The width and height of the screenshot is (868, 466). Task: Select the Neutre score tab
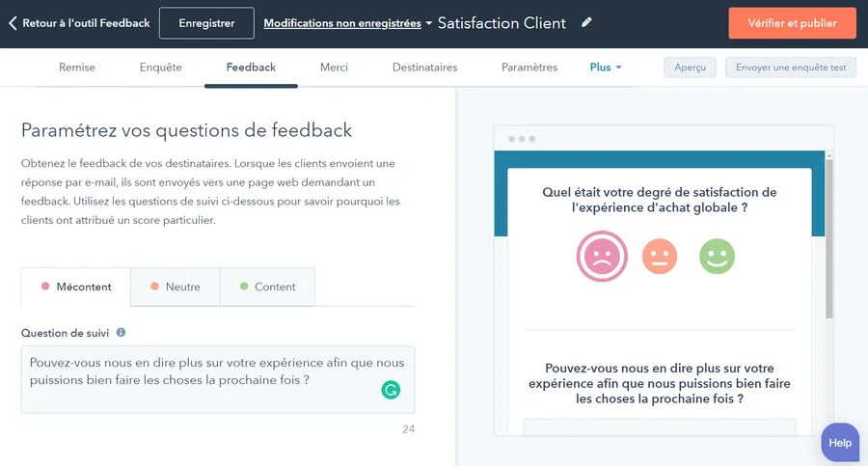(x=175, y=287)
